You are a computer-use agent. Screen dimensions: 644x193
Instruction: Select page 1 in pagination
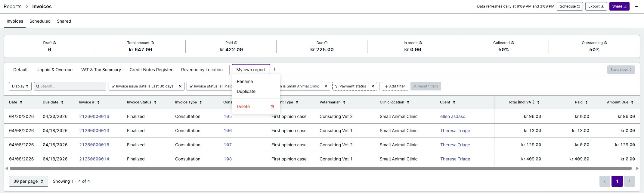point(617,181)
